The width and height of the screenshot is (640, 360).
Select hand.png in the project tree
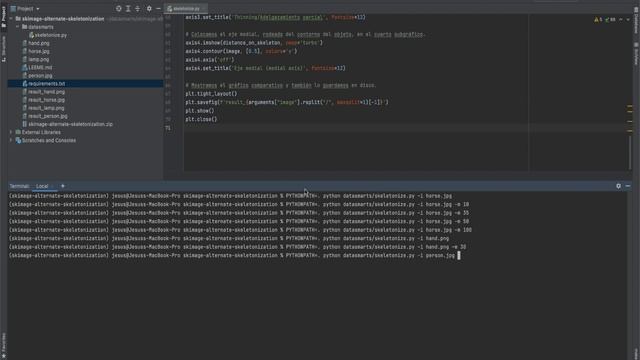point(39,43)
